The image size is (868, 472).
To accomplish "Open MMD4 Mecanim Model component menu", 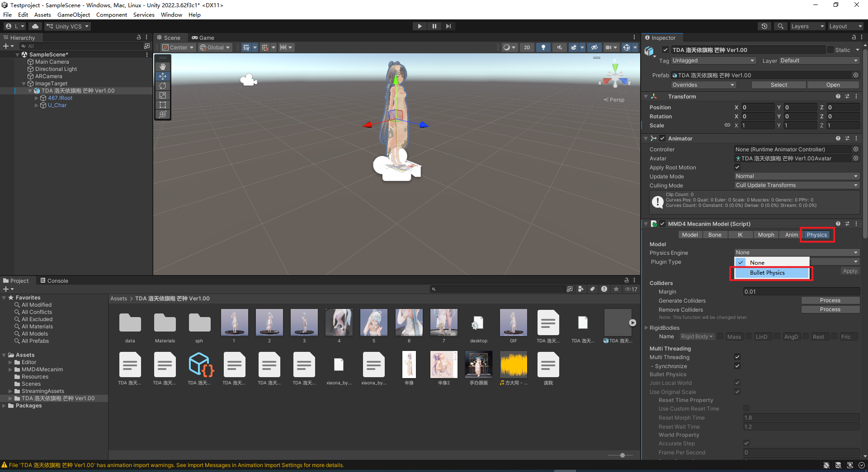I will click(856, 224).
